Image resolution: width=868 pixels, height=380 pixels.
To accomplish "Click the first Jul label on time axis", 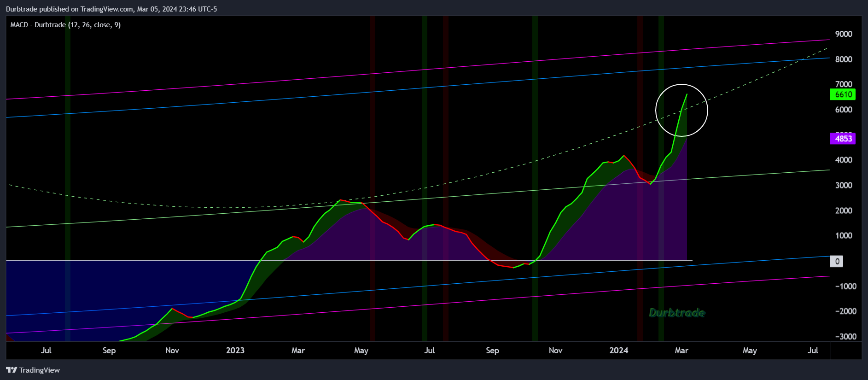I will (46, 351).
